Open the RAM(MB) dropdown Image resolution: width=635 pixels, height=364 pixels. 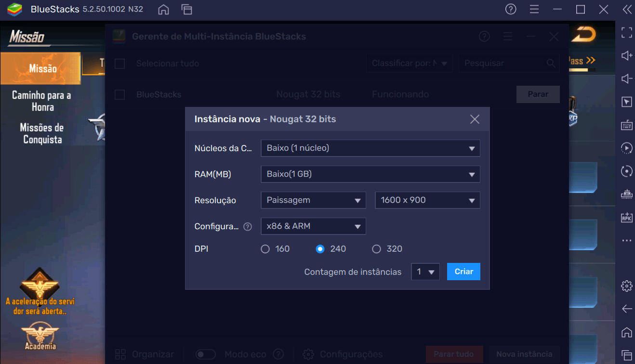370,174
